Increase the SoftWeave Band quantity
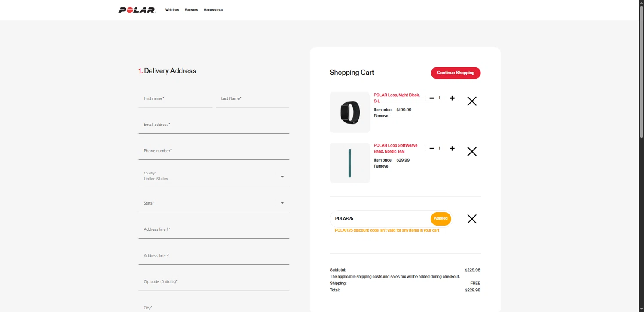 click(452, 149)
